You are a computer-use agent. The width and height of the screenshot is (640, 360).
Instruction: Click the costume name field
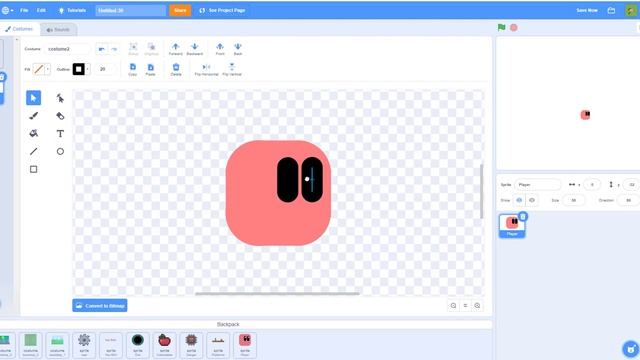tap(67, 49)
